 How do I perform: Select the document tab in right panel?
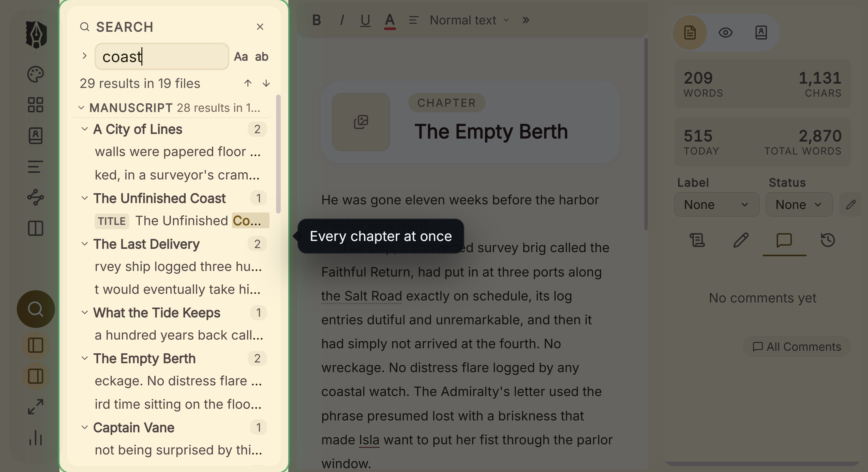coord(690,33)
